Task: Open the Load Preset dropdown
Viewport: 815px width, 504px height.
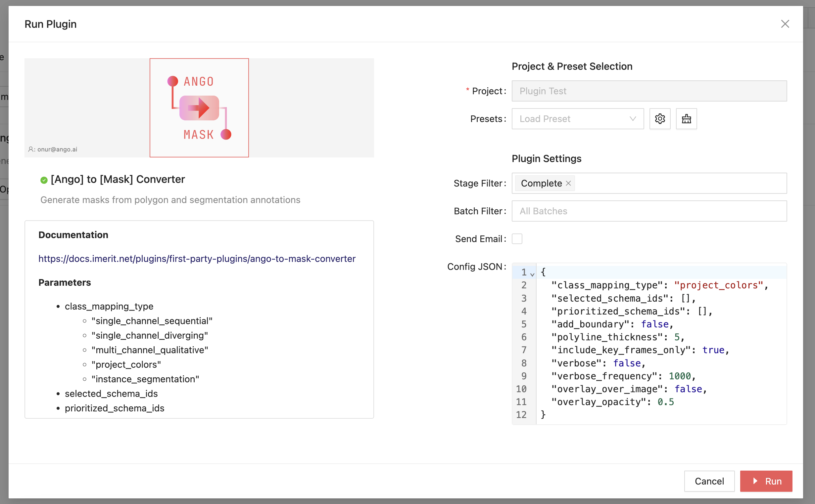Action: 577,119
